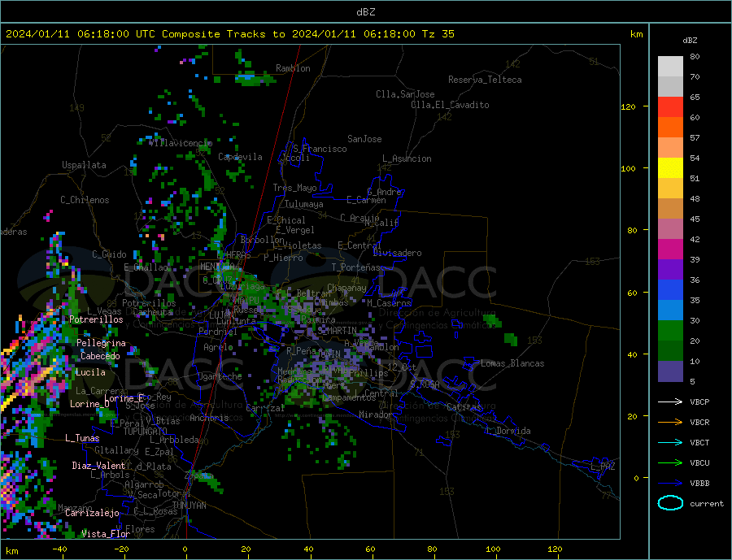Click the 'Diaz_Valent' station label
Viewport: 732px width, 560px height.
98,466
